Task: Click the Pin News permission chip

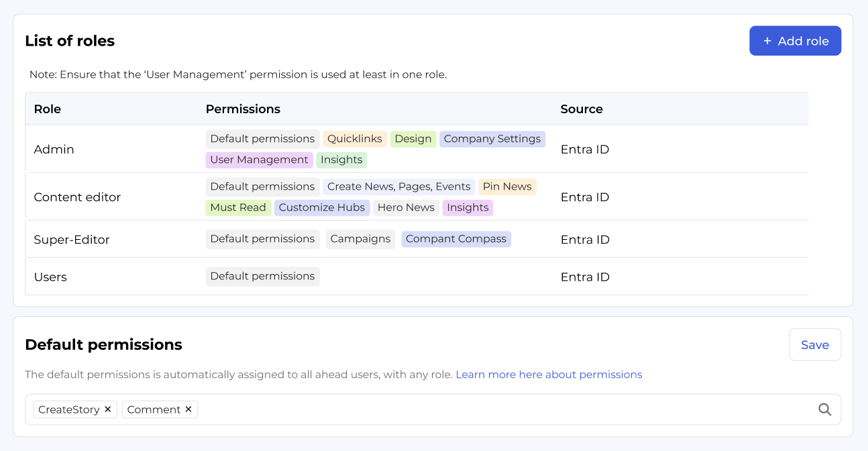Action: point(507,186)
